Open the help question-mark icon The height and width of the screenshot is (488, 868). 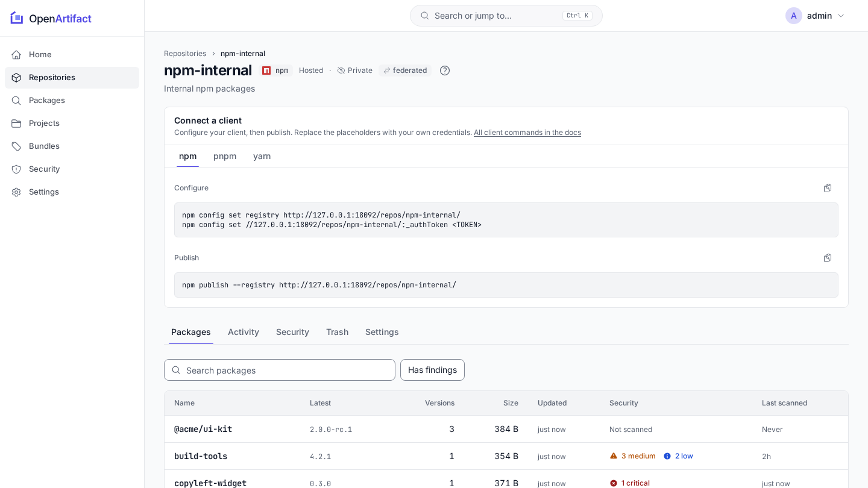click(445, 70)
